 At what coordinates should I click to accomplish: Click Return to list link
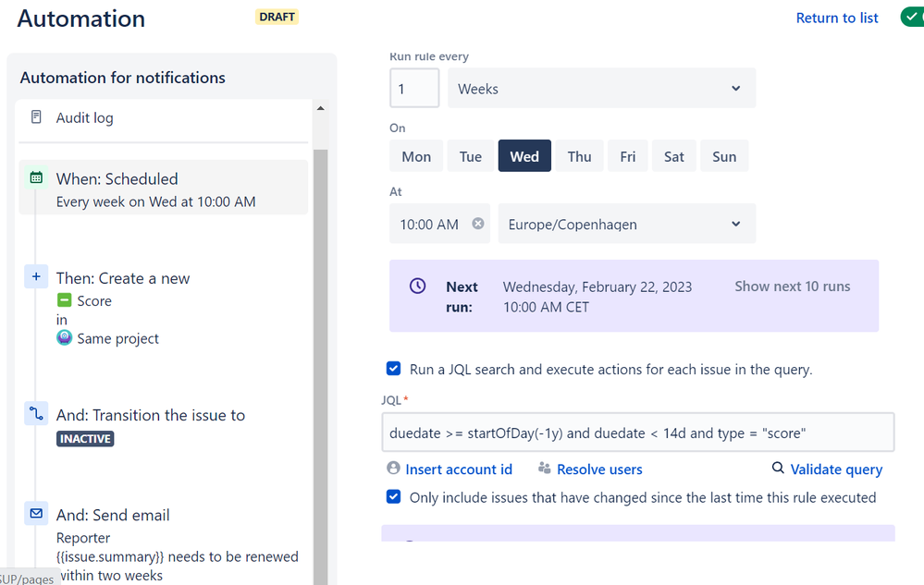point(837,18)
